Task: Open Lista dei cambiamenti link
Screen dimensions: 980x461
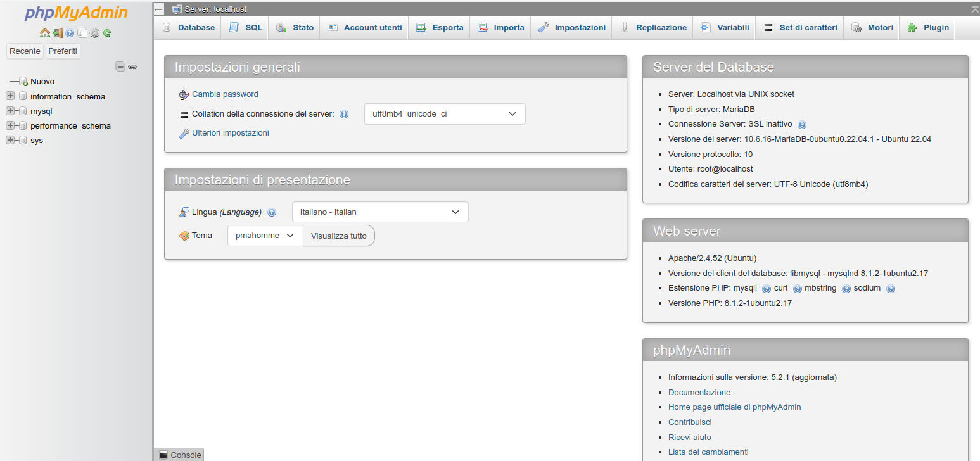Action: coord(708,452)
